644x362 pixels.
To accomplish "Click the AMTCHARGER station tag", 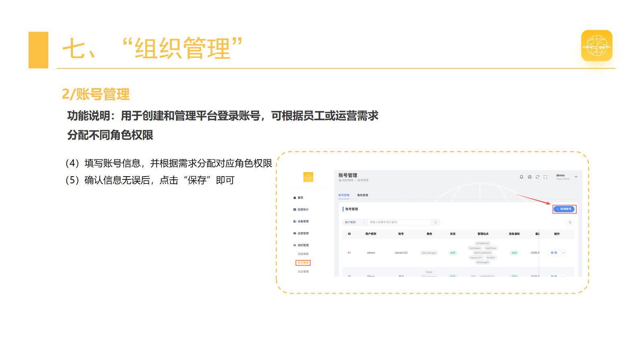I will 483,253.
